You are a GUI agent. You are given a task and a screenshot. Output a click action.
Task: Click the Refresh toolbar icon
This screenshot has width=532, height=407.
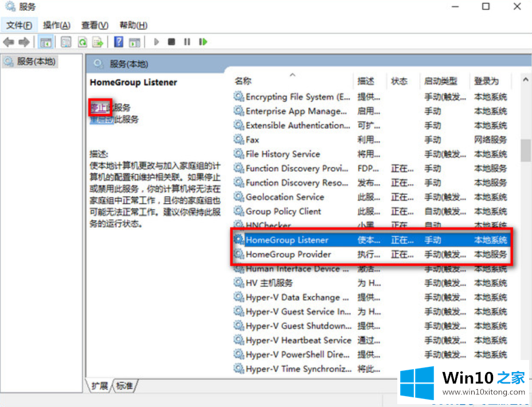[x=83, y=42]
